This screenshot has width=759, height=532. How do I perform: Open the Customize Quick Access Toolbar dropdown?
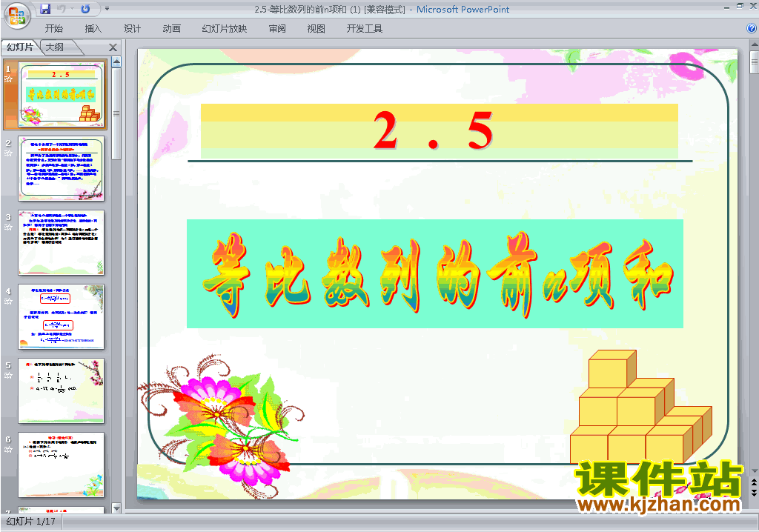pyautogui.click(x=107, y=9)
